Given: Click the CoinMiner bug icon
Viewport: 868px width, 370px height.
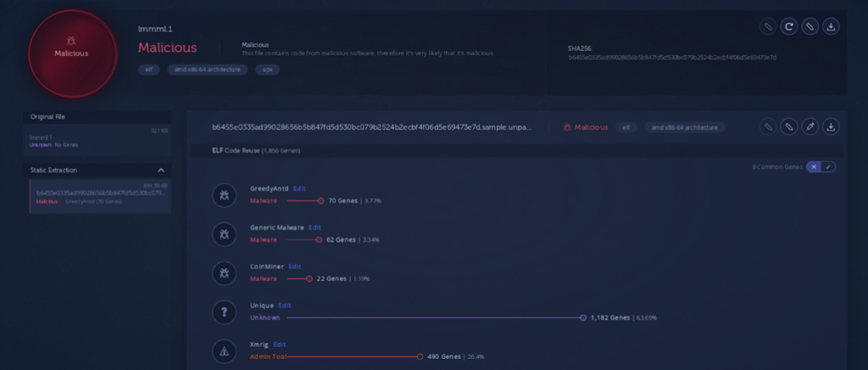Looking at the screenshot, I should coord(224,273).
